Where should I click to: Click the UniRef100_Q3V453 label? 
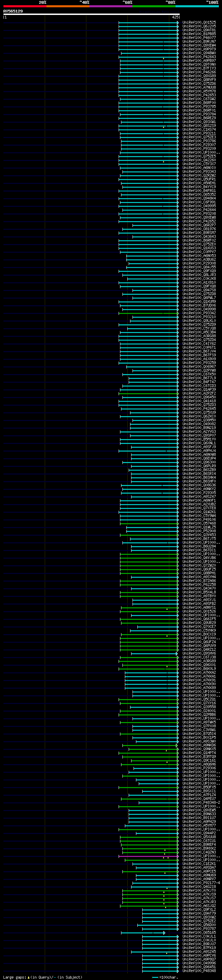coord(199,535)
